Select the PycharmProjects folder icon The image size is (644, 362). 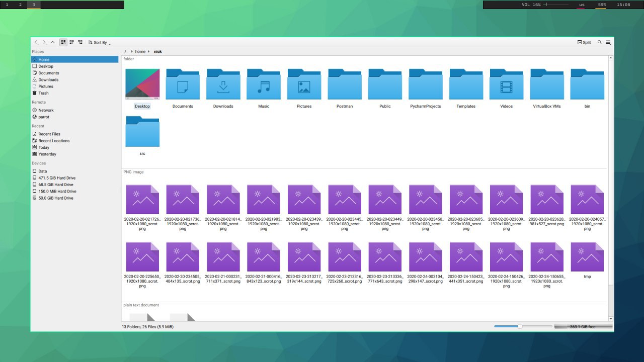(x=426, y=84)
